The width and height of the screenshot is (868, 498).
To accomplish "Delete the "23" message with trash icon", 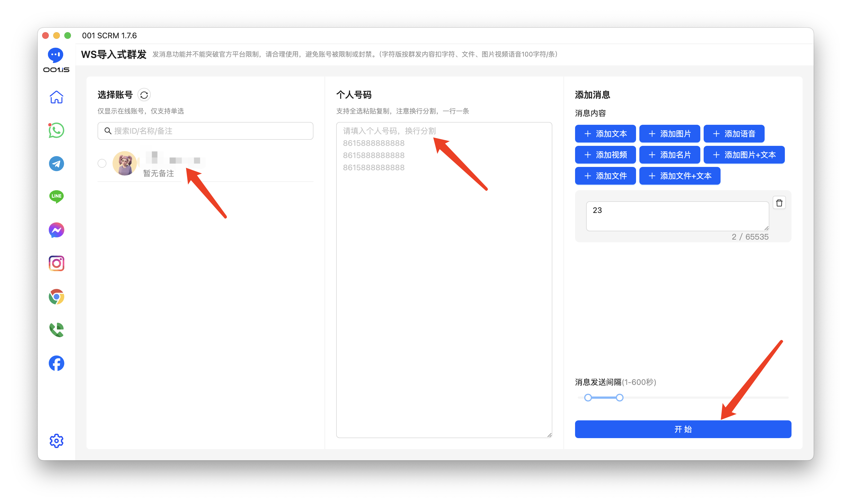I will point(780,202).
